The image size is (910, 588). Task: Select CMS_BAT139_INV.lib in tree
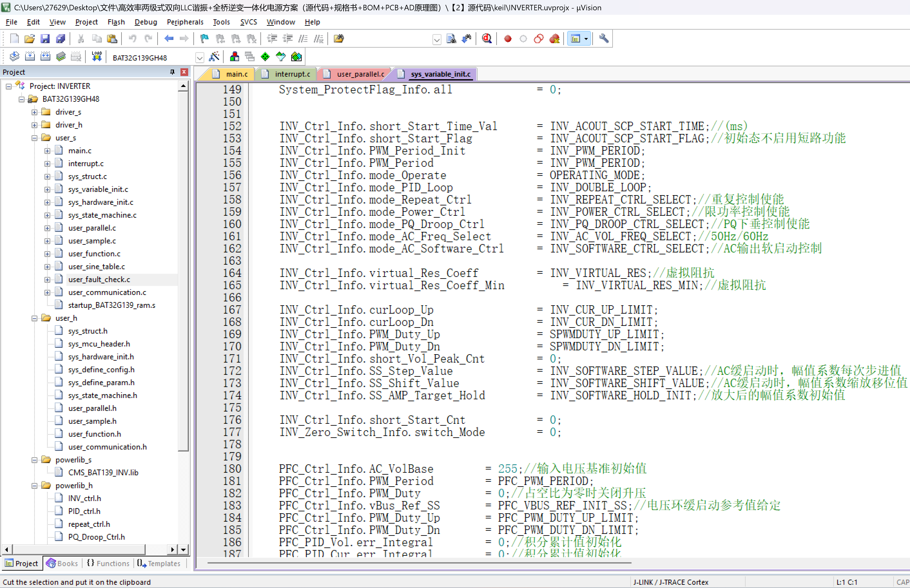pyautogui.click(x=103, y=473)
